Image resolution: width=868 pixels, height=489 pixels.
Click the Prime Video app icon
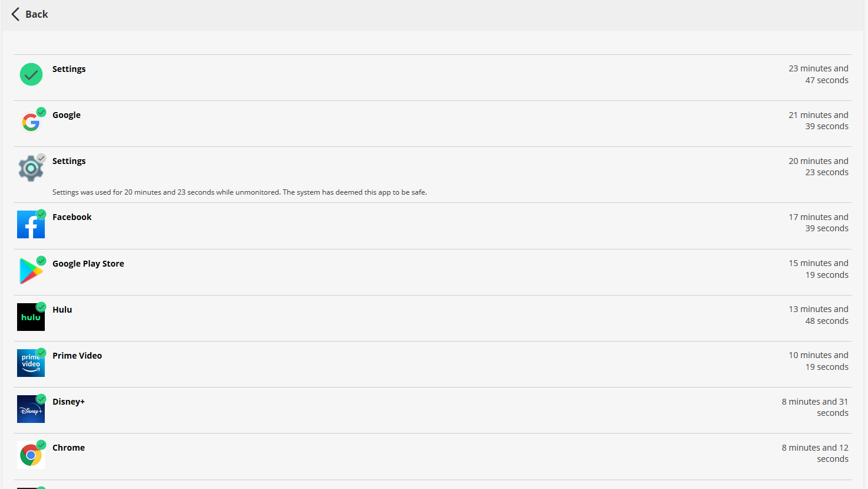(31, 363)
